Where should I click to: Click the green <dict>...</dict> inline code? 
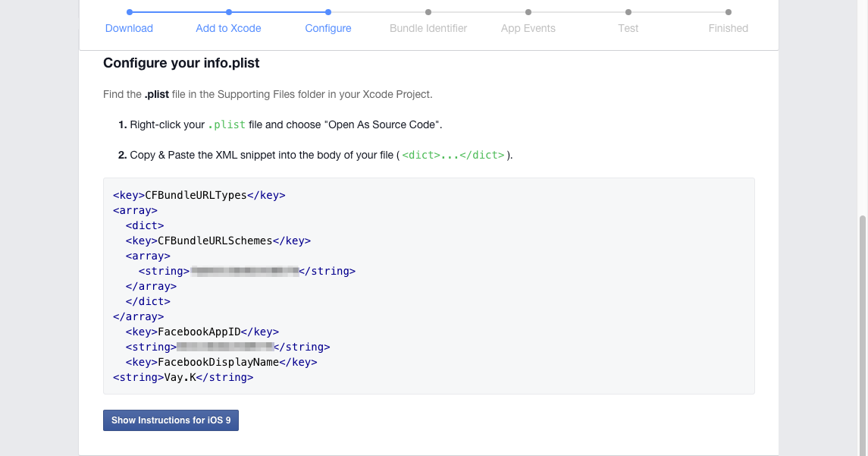click(x=453, y=155)
